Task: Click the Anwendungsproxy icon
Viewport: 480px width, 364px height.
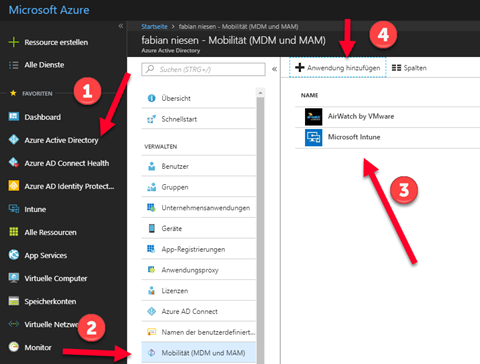Action: click(x=151, y=270)
